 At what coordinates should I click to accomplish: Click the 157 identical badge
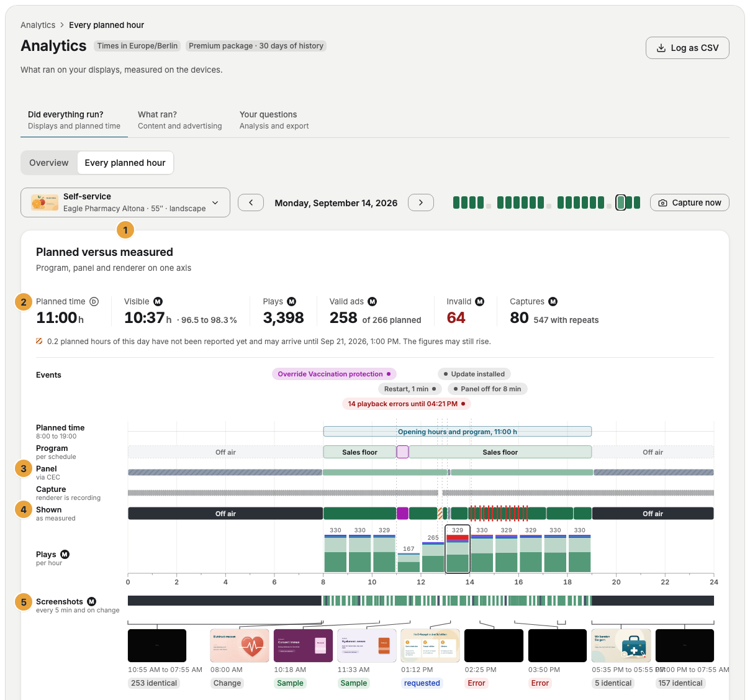tap(680, 683)
